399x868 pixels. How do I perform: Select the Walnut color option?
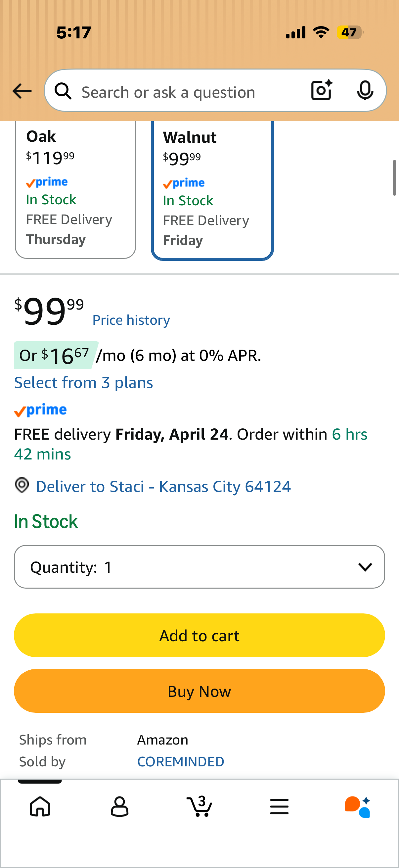212,190
